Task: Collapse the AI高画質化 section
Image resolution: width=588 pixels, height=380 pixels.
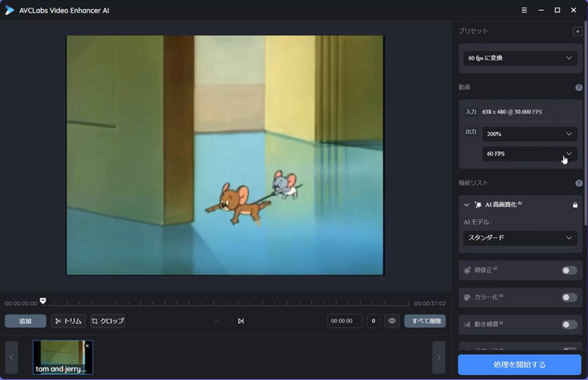Action: tap(467, 205)
